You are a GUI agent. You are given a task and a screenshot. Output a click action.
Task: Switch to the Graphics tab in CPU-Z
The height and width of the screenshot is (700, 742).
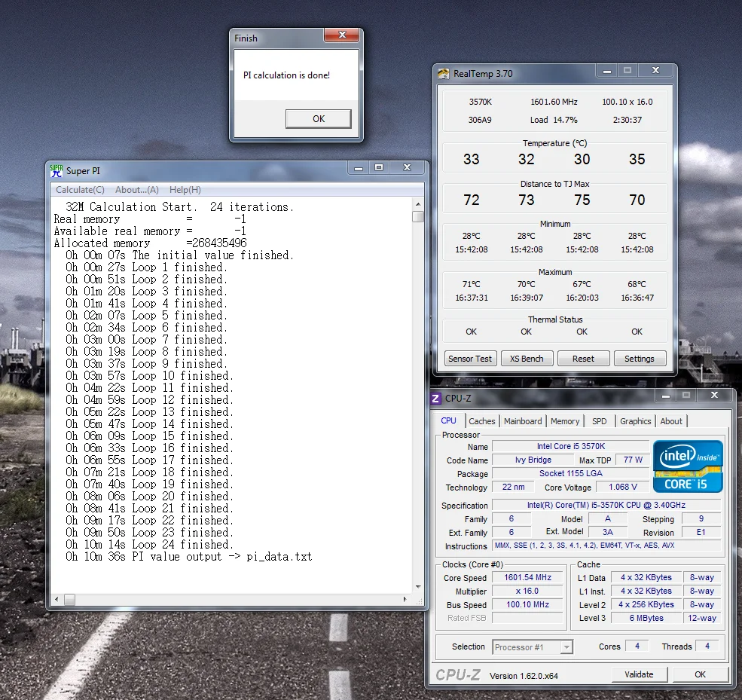[x=635, y=421]
